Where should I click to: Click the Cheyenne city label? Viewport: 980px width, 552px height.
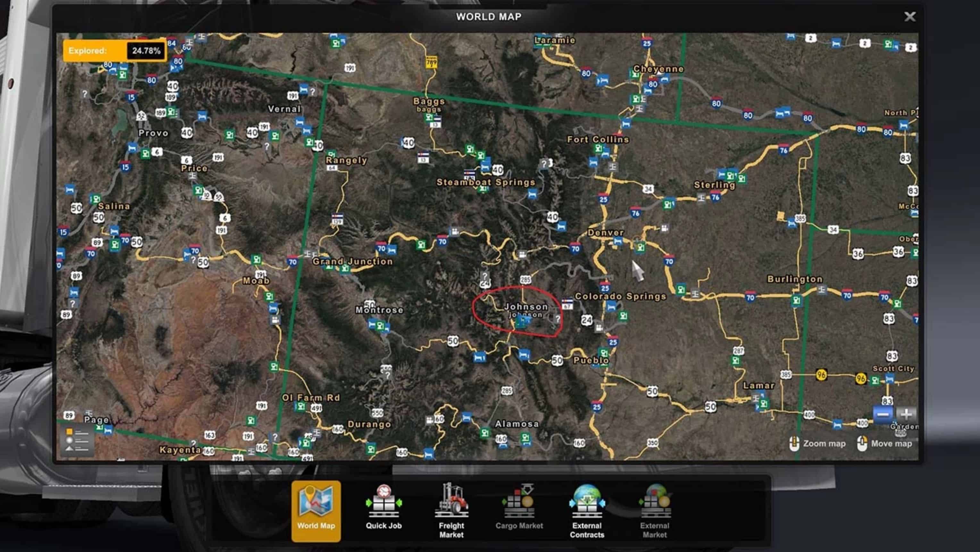click(x=658, y=69)
